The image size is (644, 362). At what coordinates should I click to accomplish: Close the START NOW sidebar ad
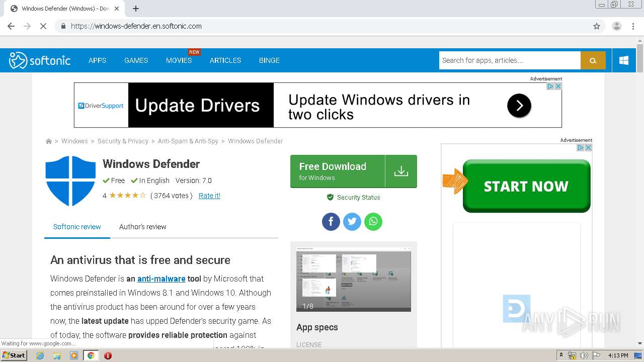(x=588, y=148)
